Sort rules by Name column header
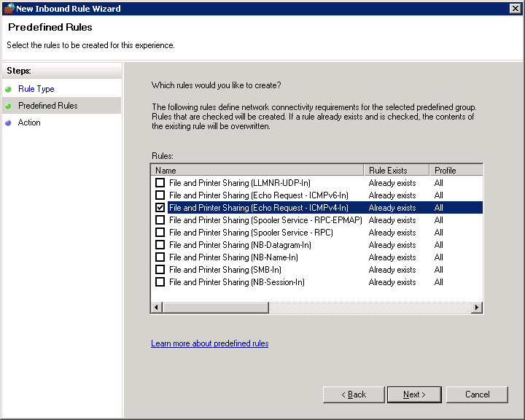 coord(257,170)
